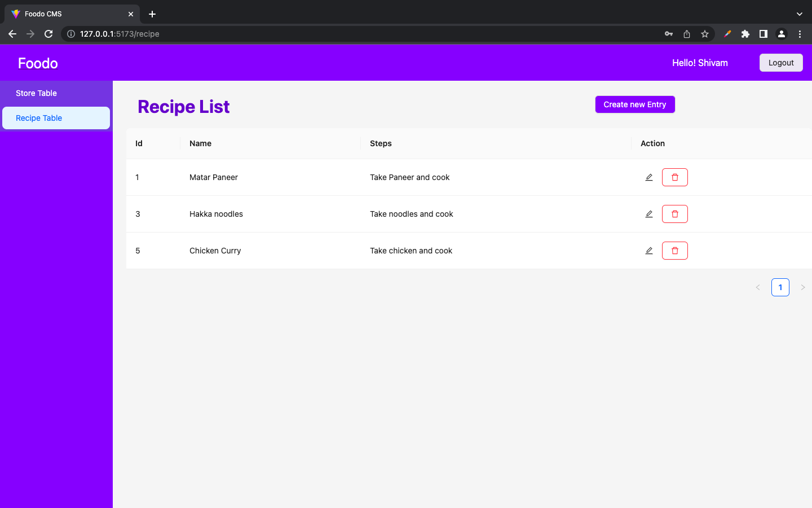Viewport: 812px width, 508px height.
Task: Reload the current page
Action: point(48,34)
